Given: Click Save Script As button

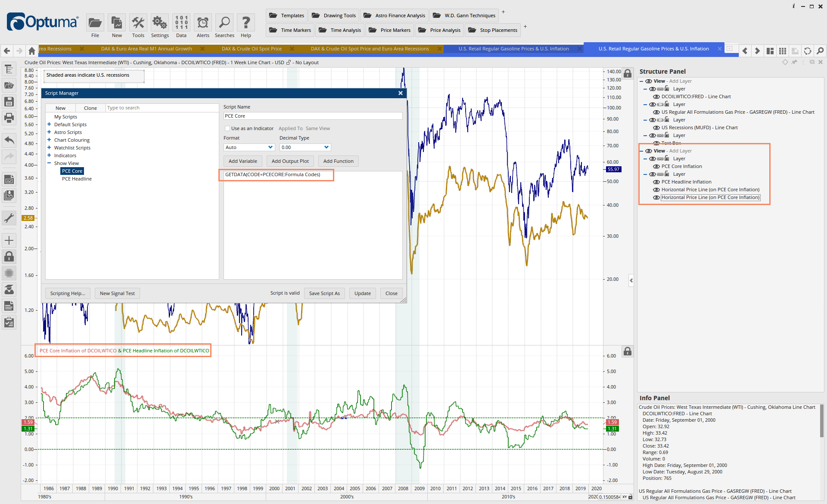Looking at the screenshot, I should (x=324, y=293).
